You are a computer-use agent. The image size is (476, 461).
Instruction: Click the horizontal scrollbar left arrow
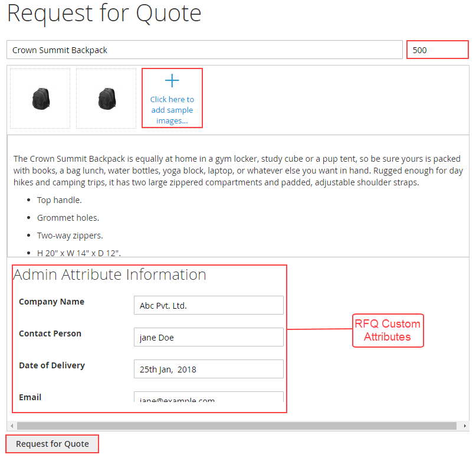(x=11, y=426)
